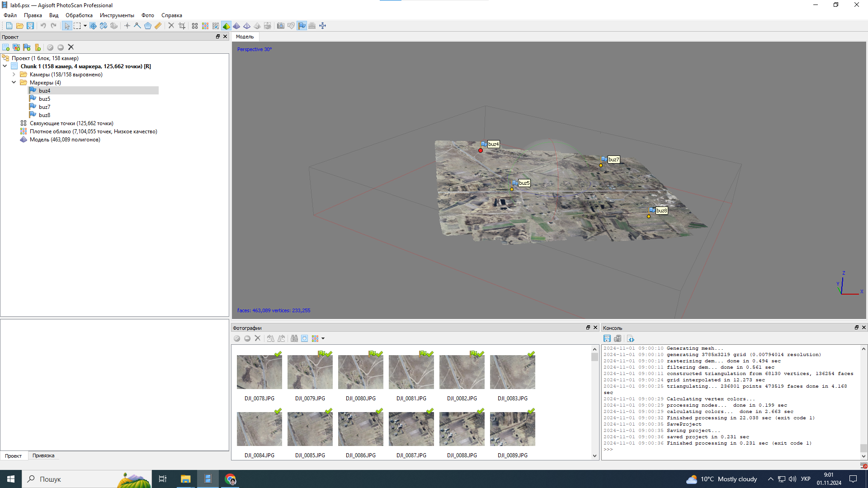Select the Модель (463,089 полигонов) item
This screenshot has width=868, height=488.
tap(65, 140)
